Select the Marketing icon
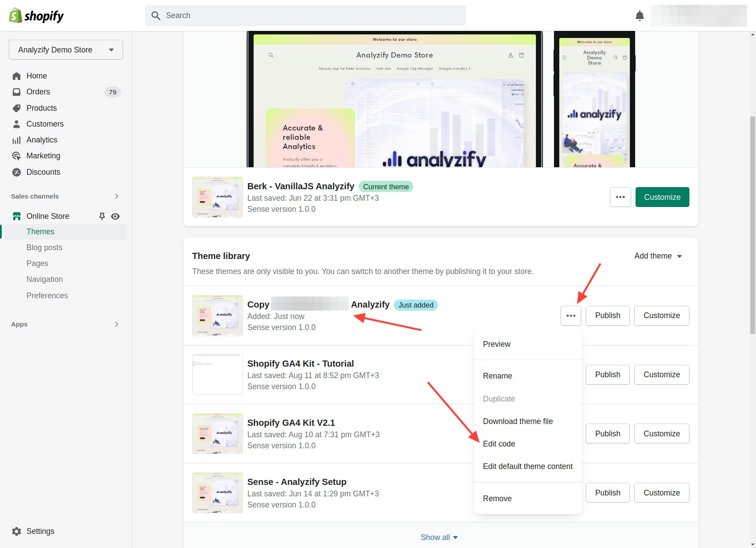The height and width of the screenshot is (548, 756). click(16, 156)
